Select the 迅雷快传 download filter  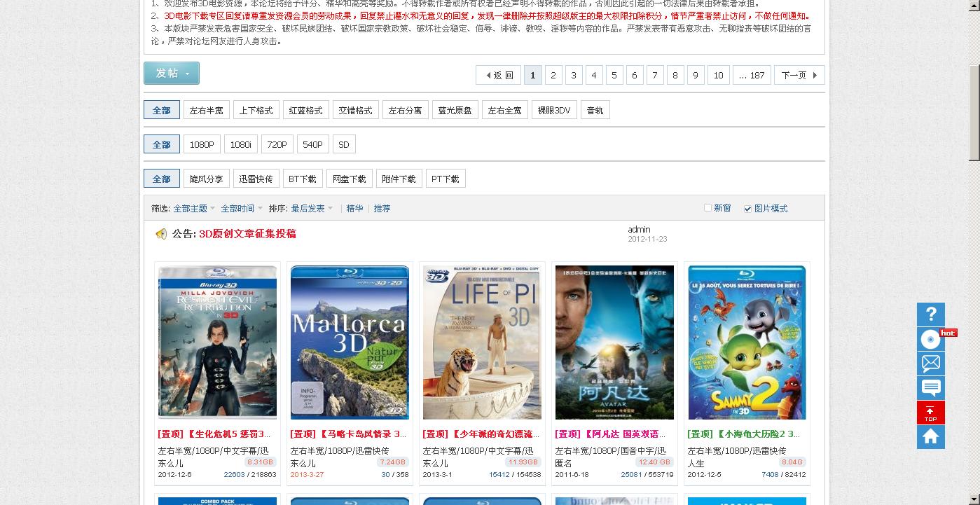pos(256,179)
